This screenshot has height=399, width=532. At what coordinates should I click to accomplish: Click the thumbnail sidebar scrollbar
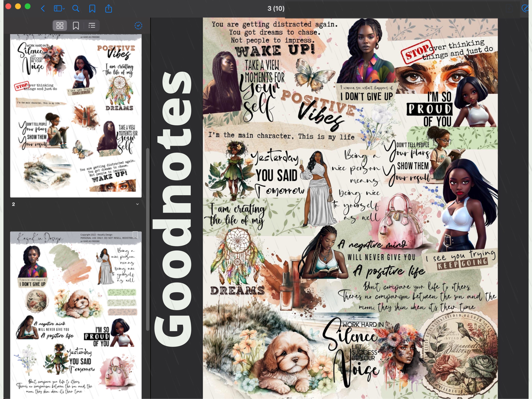click(x=147, y=240)
